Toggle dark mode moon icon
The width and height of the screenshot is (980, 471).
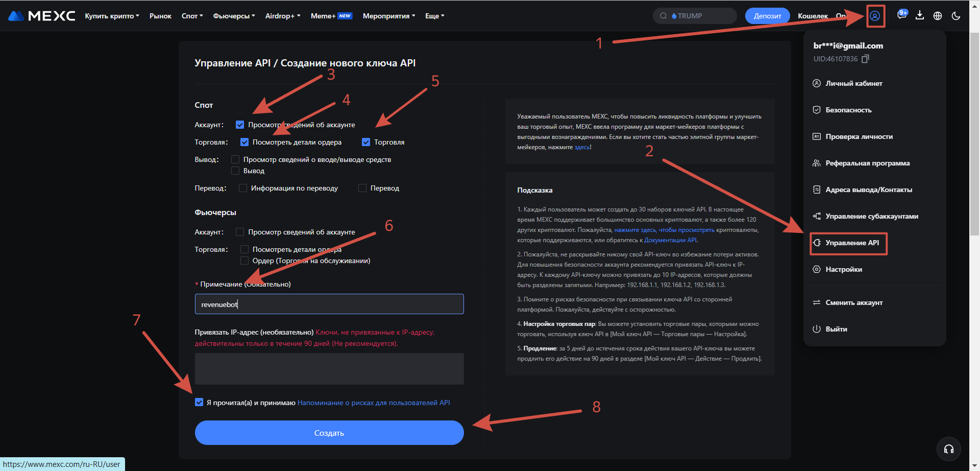(956, 16)
